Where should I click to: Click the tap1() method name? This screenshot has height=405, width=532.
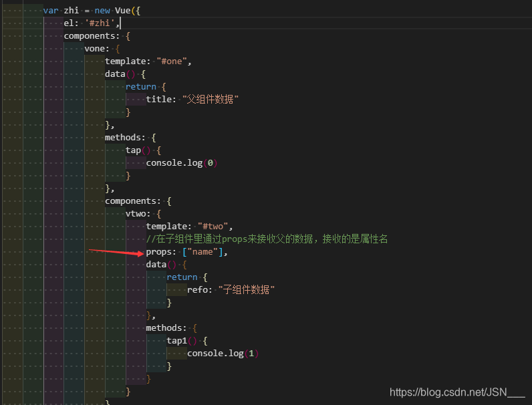176,341
